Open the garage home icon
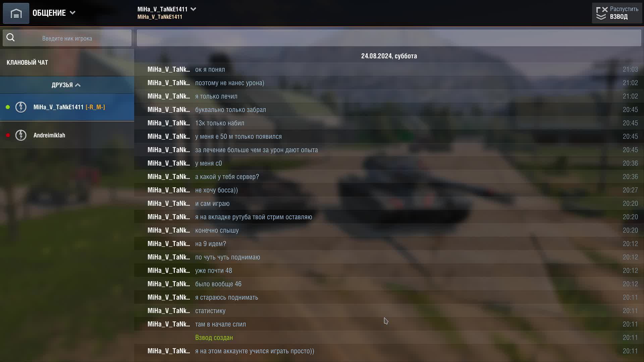Viewport: 644px width, 362px height. pyautogui.click(x=16, y=13)
